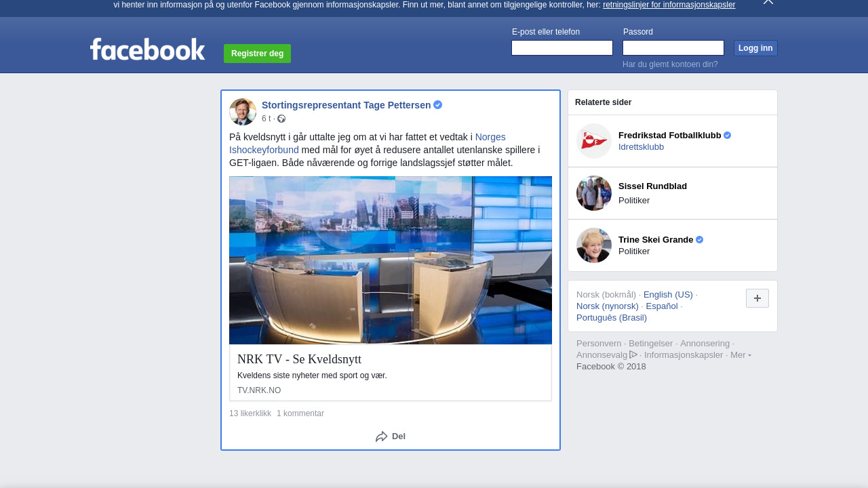This screenshot has height=488, width=868.
Task: Click Politiker label under Sissel Rundblad
Action: point(634,201)
